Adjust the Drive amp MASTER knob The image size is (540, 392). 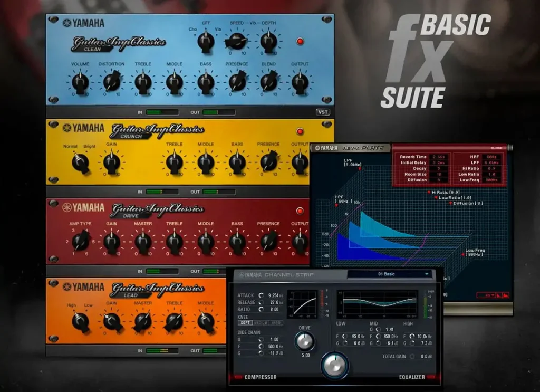click(x=143, y=242)
